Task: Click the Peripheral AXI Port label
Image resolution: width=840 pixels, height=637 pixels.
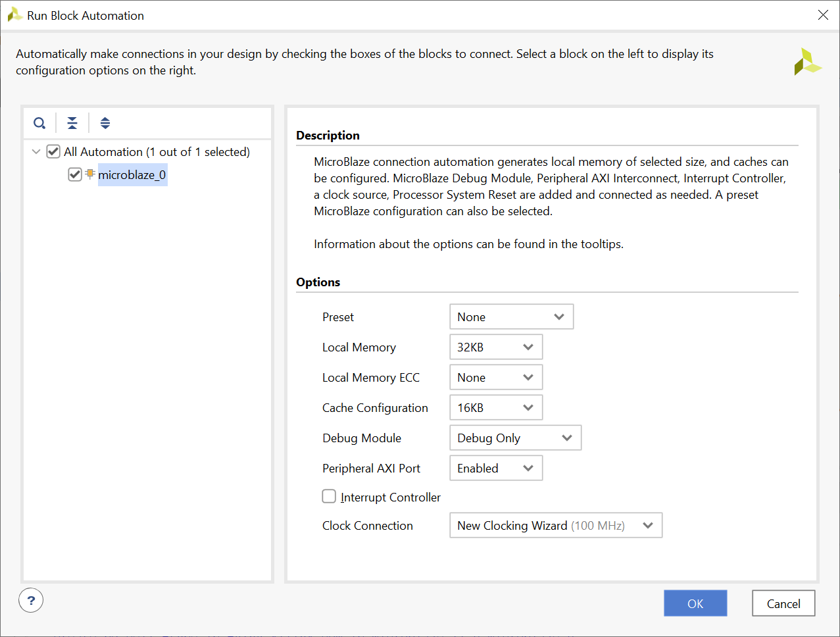Action: (x=371, y=469)
